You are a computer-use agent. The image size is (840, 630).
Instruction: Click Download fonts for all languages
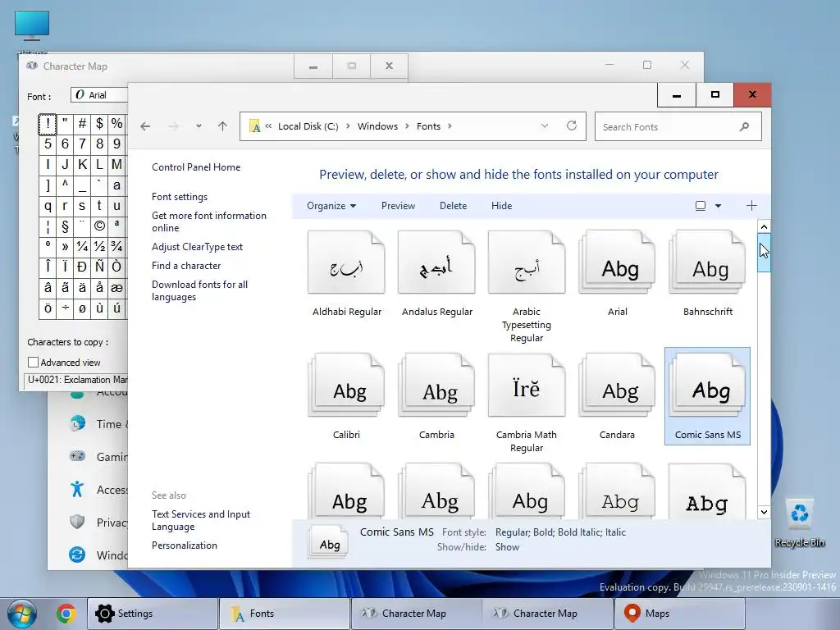[x=199, y=291]
